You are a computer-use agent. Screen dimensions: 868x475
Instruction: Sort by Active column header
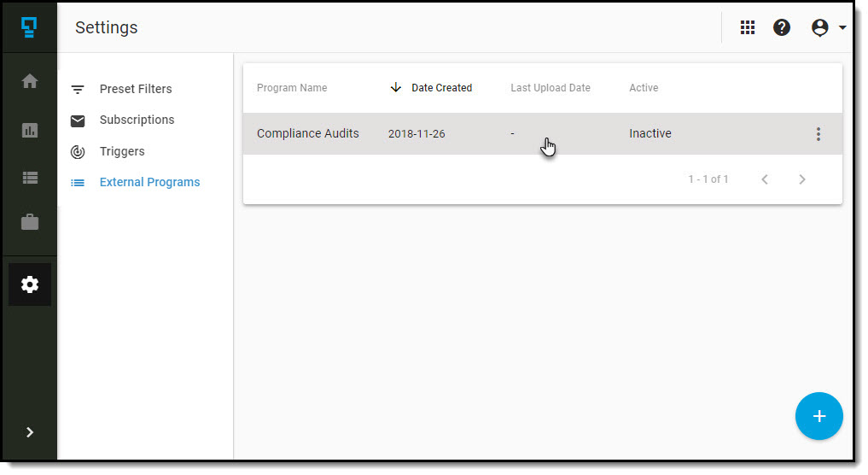click(x=644, y=88)
